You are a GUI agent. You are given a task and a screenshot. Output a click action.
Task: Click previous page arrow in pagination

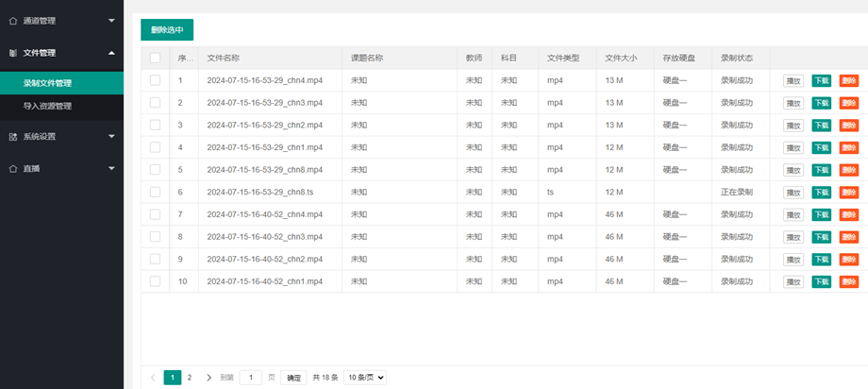(154, 378)
